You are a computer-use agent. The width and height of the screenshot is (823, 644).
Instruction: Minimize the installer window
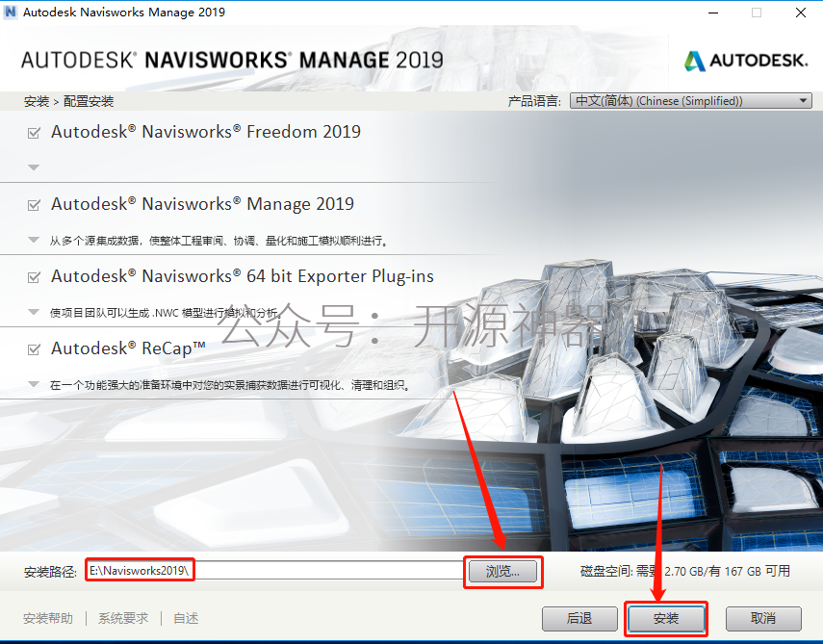(713, 13)
